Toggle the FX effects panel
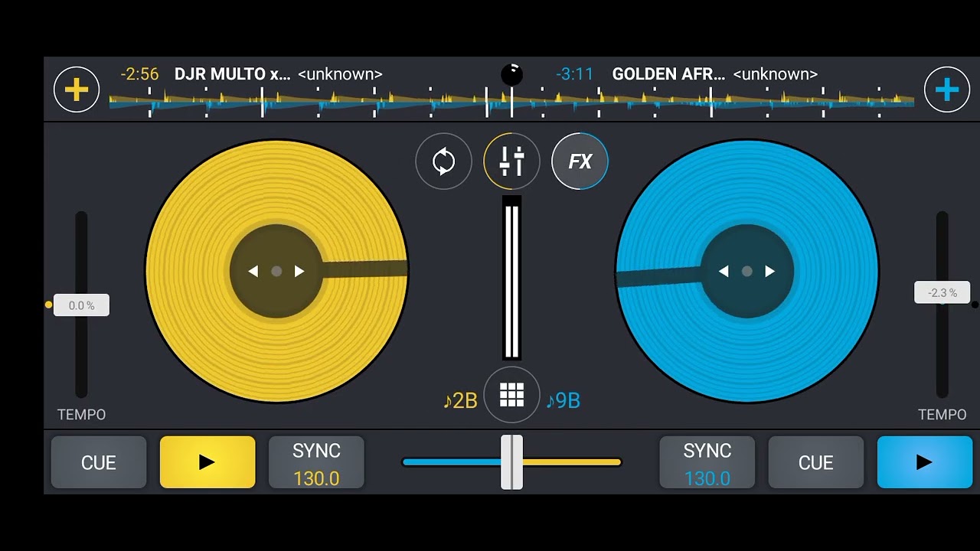 580,161
